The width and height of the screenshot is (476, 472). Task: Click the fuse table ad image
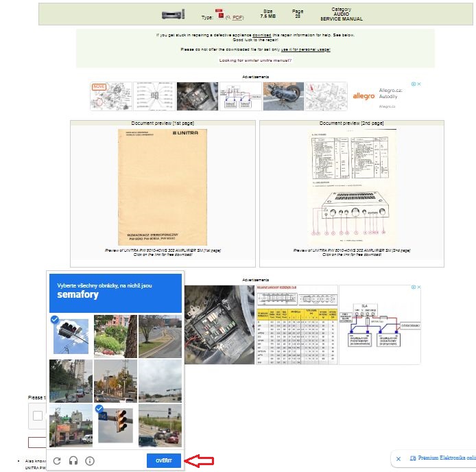point(296,324)
